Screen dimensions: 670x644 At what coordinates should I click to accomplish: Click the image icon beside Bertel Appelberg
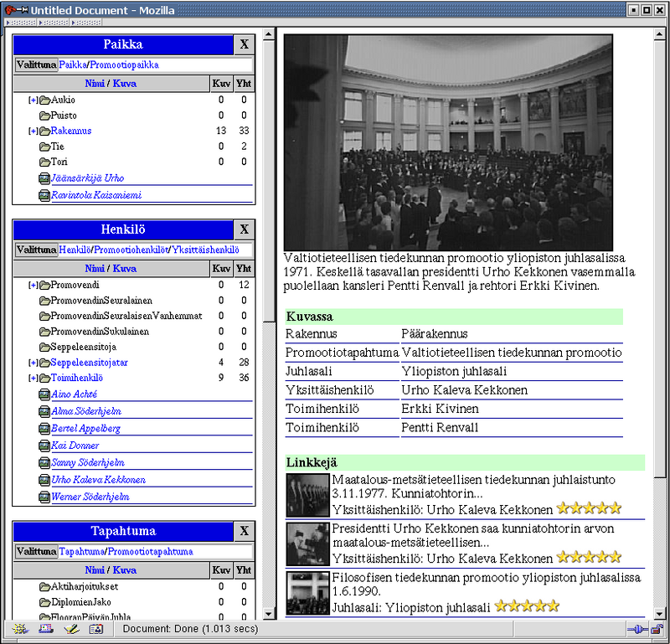[x=44, y=429]
